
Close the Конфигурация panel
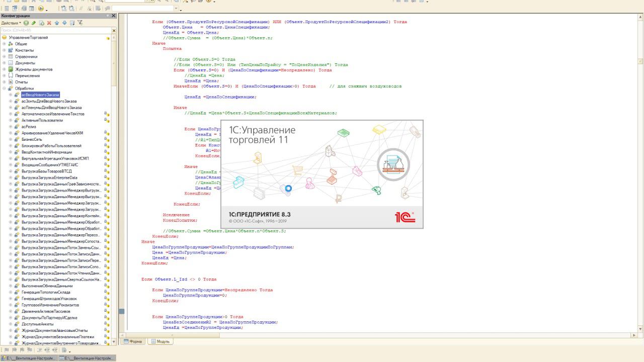click(113, 16)
